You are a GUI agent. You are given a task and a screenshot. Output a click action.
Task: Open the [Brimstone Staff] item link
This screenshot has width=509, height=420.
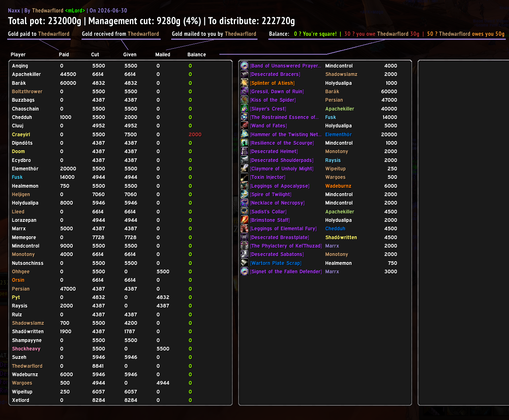(270, 220)
